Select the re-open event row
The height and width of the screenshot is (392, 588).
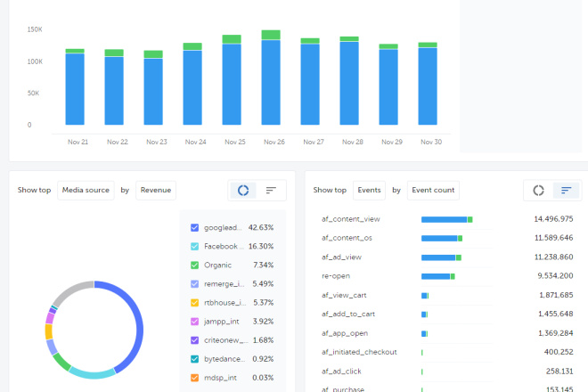pos(447,276)
